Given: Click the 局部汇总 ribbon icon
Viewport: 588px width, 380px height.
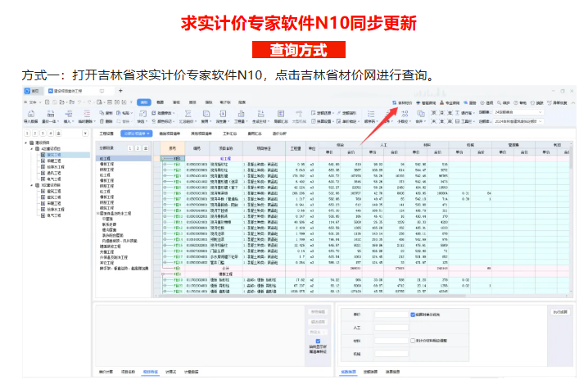Looking at the screenshot, I should coord(281,114).
